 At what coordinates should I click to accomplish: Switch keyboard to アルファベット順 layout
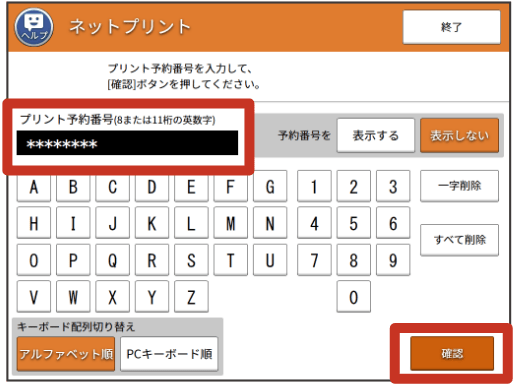[x=66, y=354]
